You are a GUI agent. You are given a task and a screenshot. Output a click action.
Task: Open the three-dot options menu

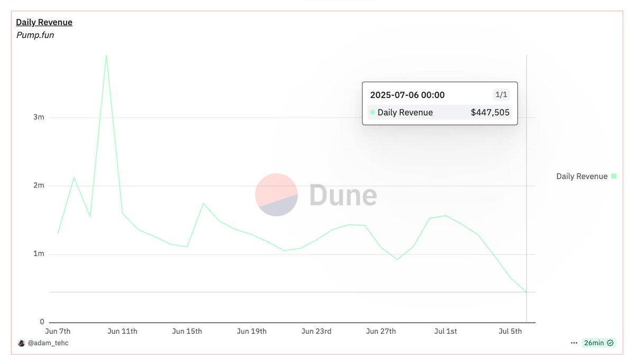(574, 343)
